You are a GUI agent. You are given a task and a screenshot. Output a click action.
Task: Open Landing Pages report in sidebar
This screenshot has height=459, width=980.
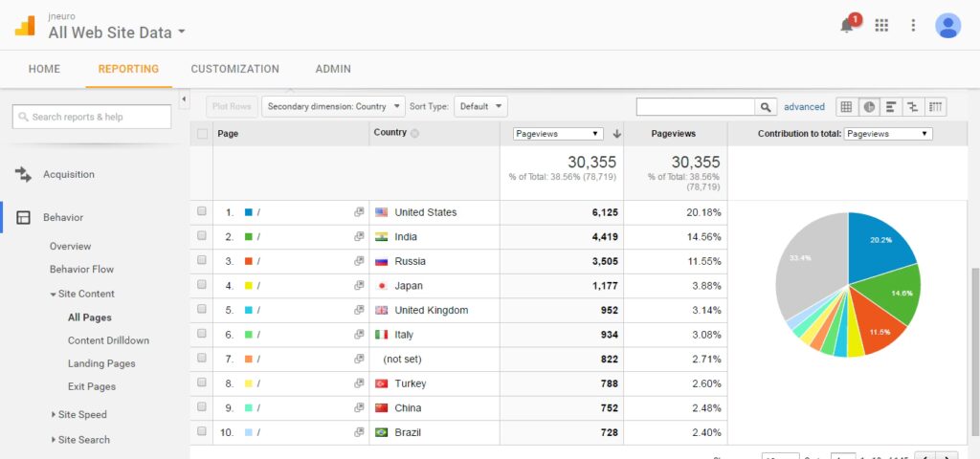coord(101,363)
